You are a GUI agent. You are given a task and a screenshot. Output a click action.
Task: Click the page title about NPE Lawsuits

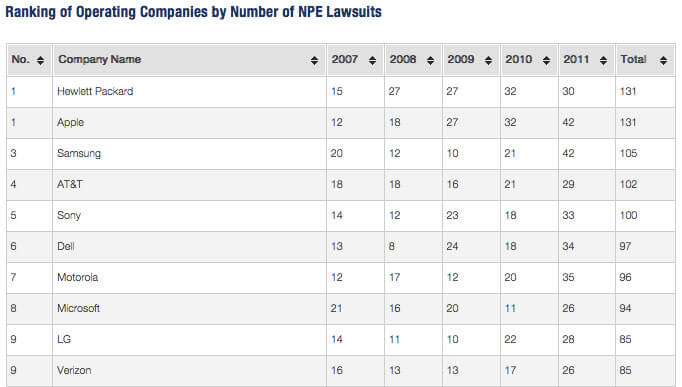tap(194, 12)
